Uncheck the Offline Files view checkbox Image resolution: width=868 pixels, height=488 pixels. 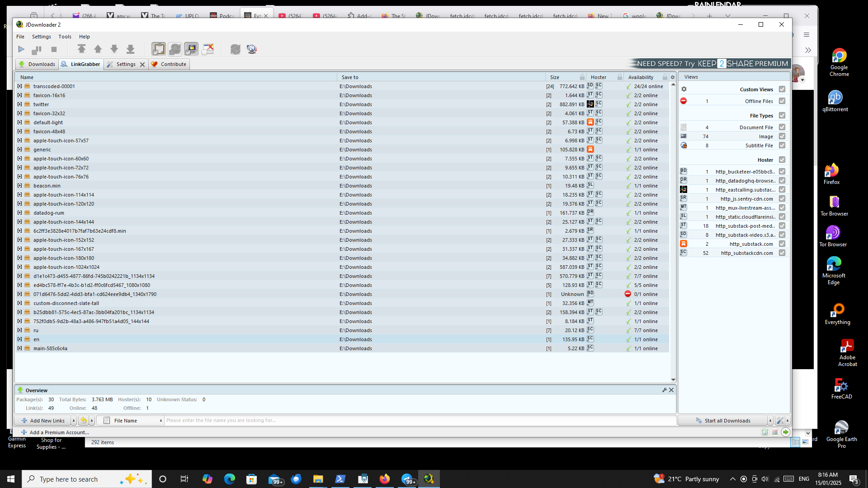[x=782, y=101]
